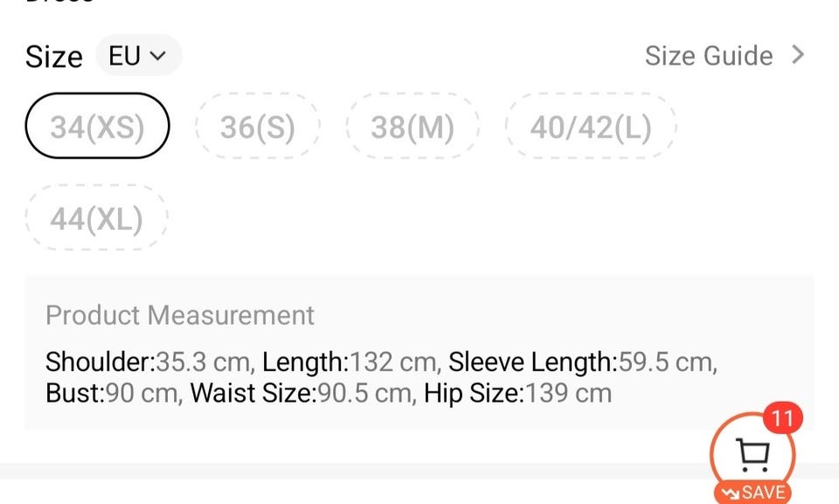Viewport: 839px width, 504px height.
Task: Tap the red cart badge showing 11
Action: click(782, 418)
